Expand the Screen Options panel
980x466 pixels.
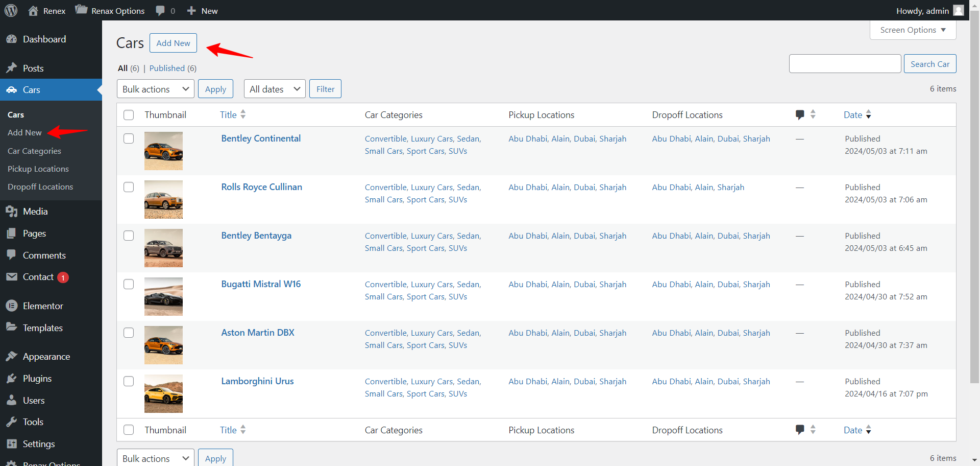click(913, 30)
